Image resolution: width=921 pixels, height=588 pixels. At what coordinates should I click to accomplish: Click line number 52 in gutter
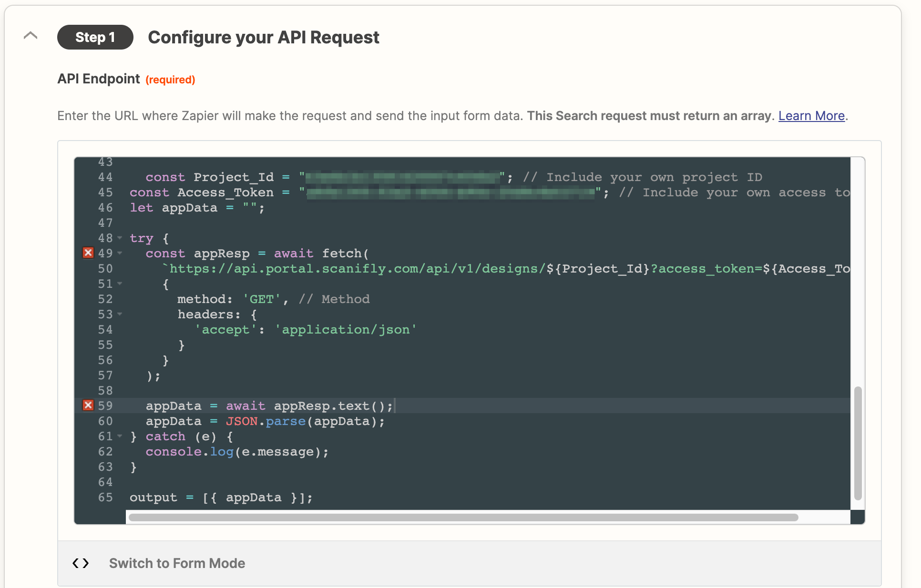coord(105,299)
